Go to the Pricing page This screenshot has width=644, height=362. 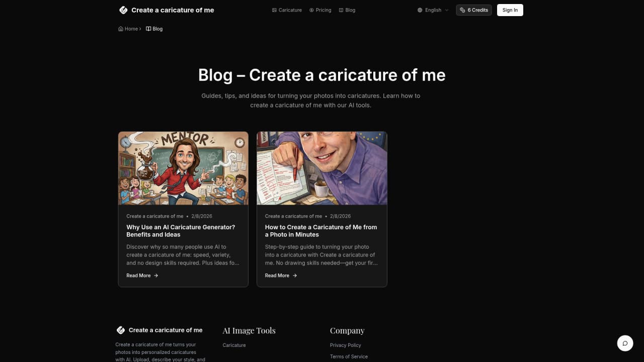pos(320,10)
